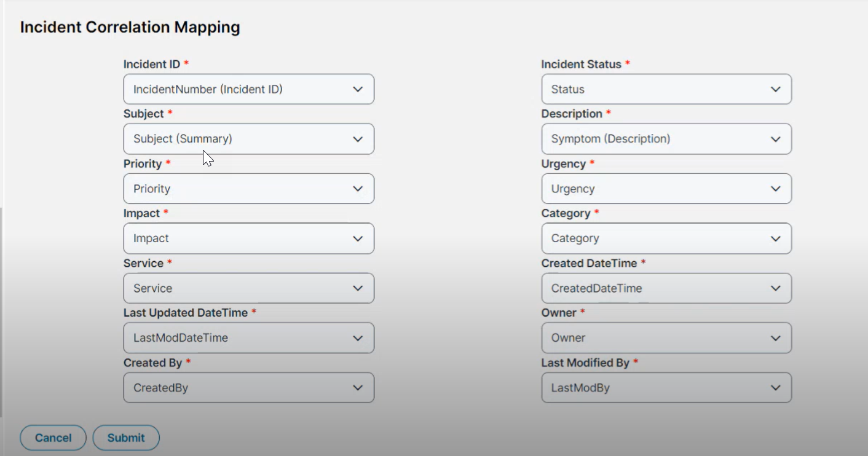Screen dimensions: 868x456
Task: Open the Service dropdown
Action: (x=248, y=288)
